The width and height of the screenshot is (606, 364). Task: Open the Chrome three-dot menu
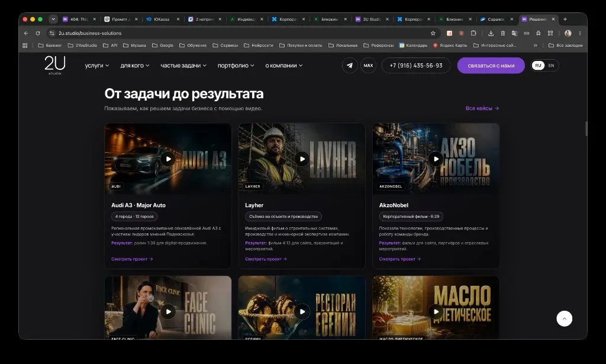pos(580,33)
